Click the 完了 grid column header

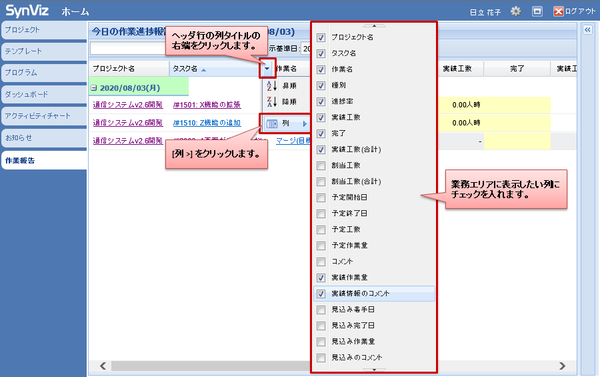(517, 69)
